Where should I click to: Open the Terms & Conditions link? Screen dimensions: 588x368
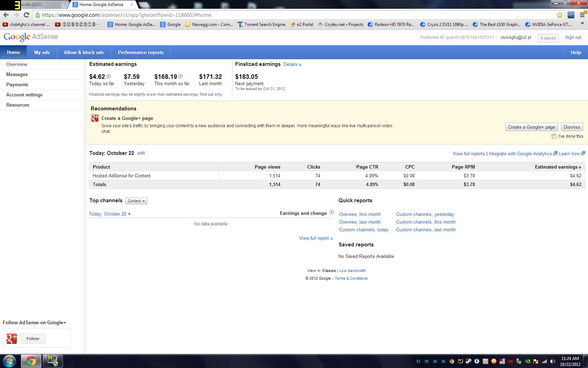[351, 278]
